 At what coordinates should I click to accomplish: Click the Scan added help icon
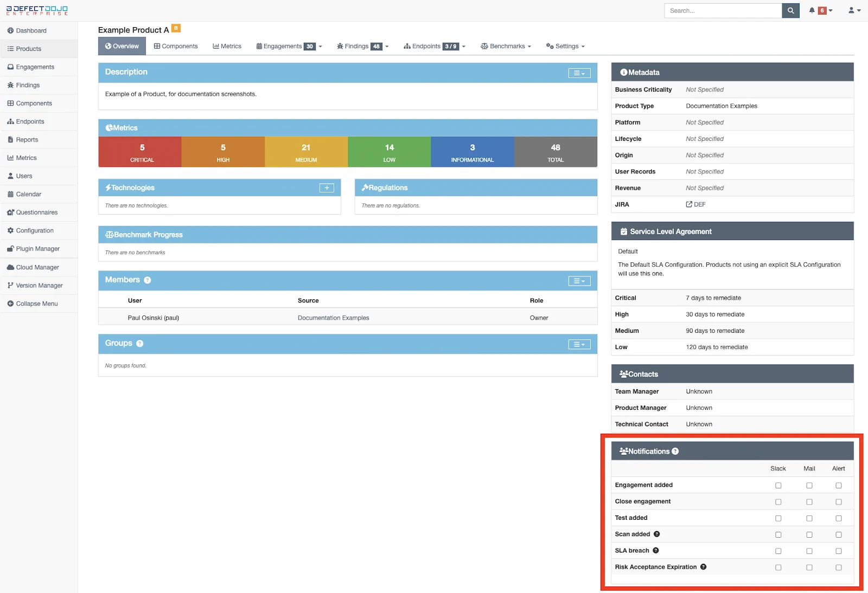[656, 534]
